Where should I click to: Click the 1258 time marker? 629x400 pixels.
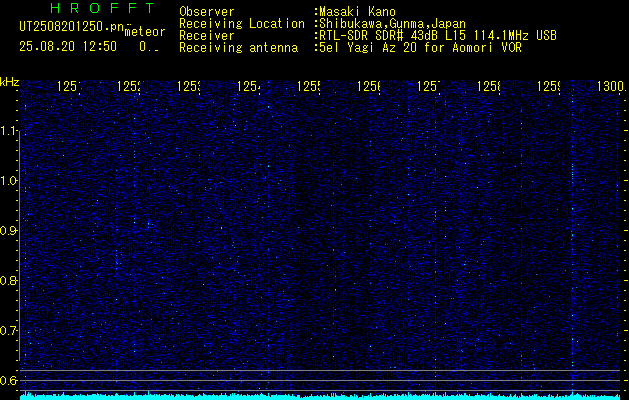(489, 86)
